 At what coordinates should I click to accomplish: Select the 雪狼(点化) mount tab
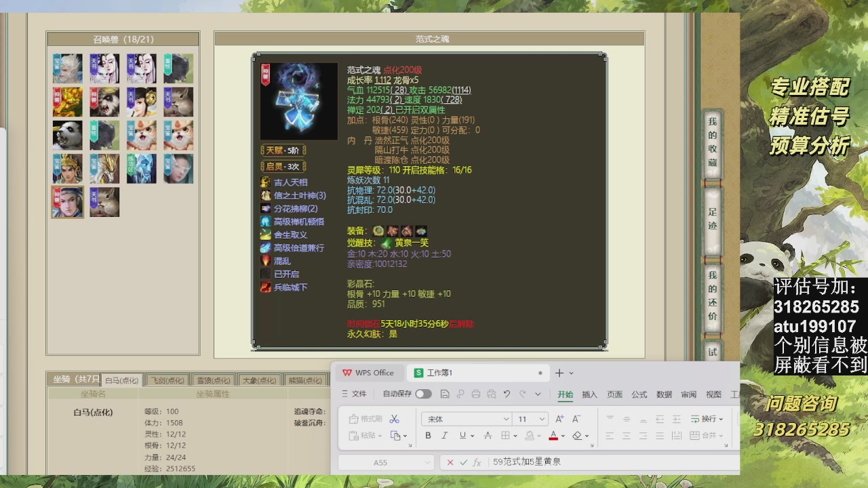point(214,380)
